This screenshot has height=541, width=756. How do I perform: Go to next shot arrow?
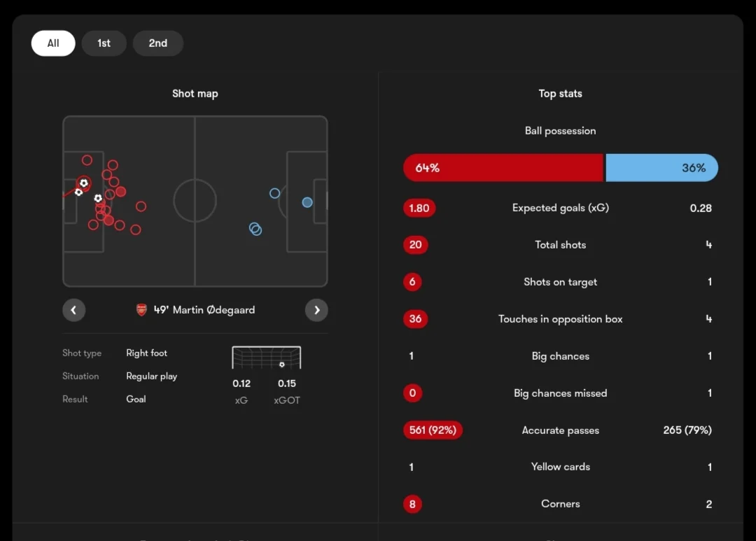(316, 310)
